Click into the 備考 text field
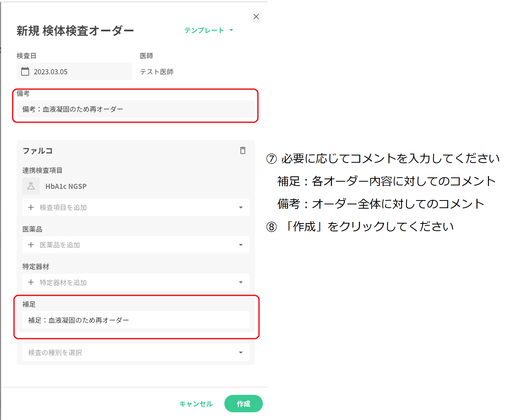 click(136, 109)
